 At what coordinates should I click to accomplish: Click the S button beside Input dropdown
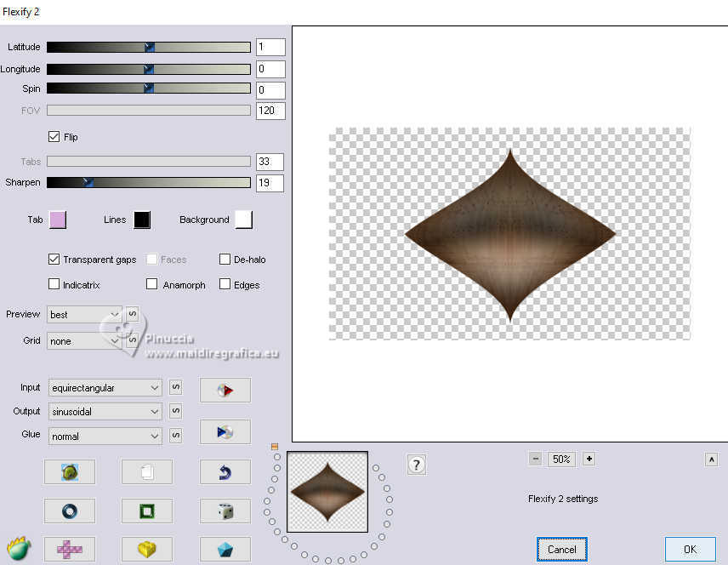coord(175,387)
